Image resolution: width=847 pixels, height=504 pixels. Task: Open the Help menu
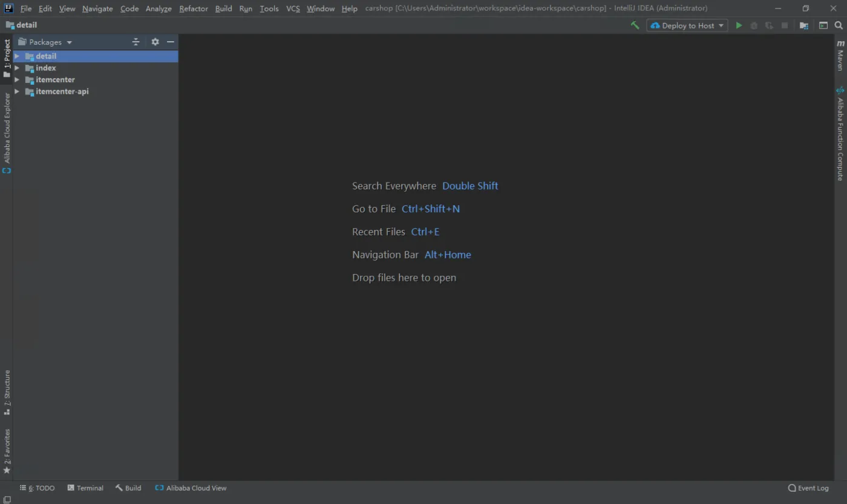pos(350,8)
